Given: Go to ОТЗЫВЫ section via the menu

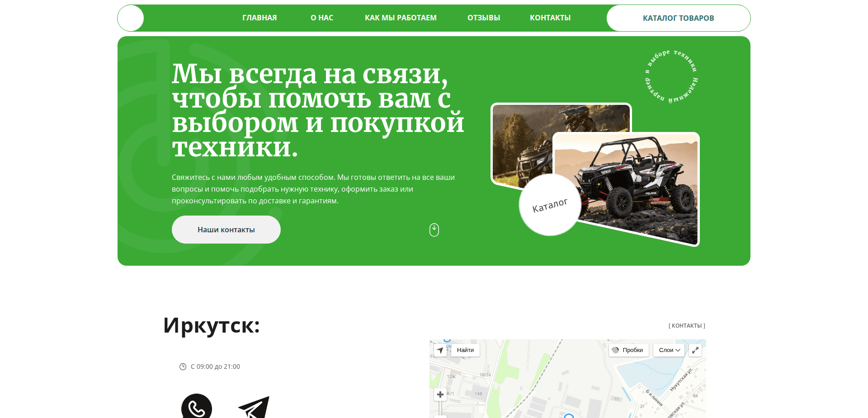Looking at the screenshot, I should tap(483, 18).
